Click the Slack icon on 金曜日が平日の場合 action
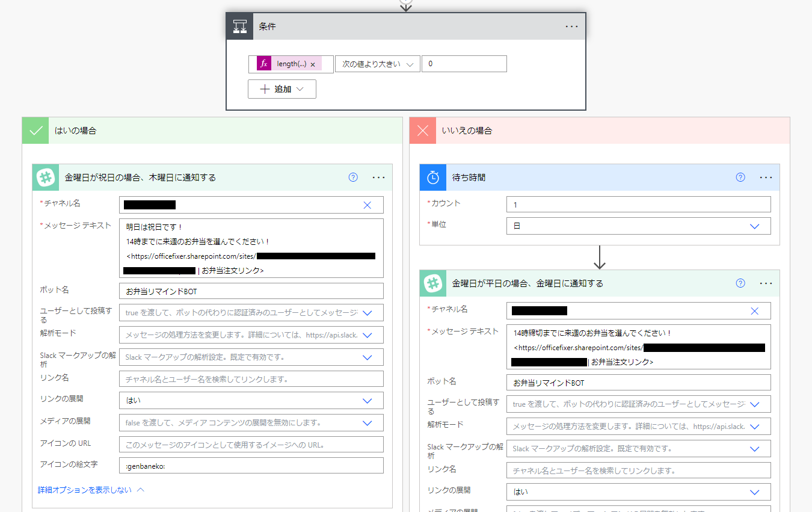 point(433,283)
